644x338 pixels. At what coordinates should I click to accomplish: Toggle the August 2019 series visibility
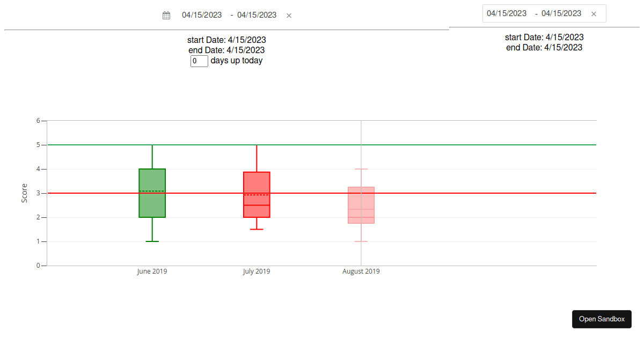click(361, 271)
